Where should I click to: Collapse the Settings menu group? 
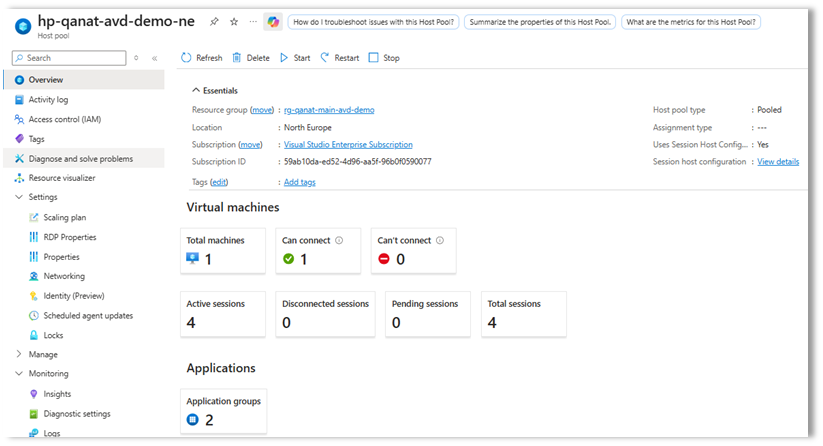tap(20, 197)
